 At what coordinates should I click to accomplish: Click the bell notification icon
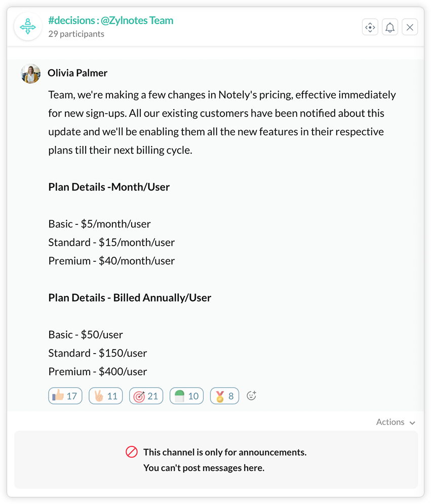390,27
